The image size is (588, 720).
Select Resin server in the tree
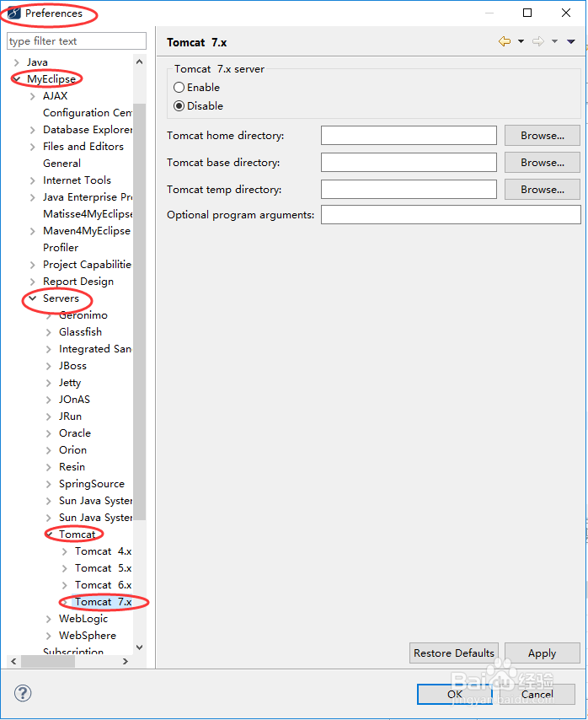click(72, 466)
